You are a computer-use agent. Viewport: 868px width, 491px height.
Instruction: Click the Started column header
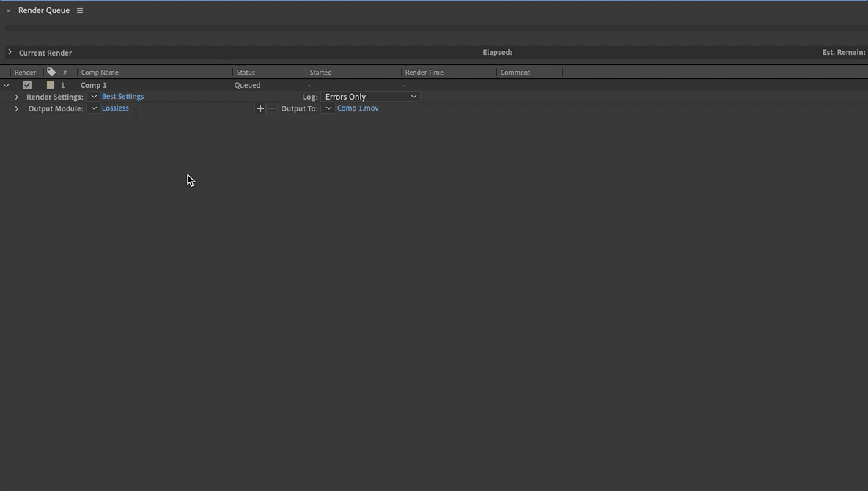320,73
